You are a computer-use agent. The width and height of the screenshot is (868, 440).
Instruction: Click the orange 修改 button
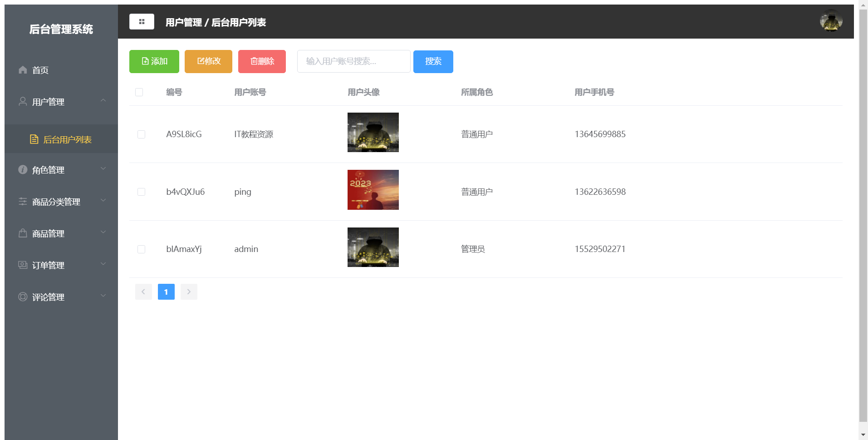click(x=208, y=61)
